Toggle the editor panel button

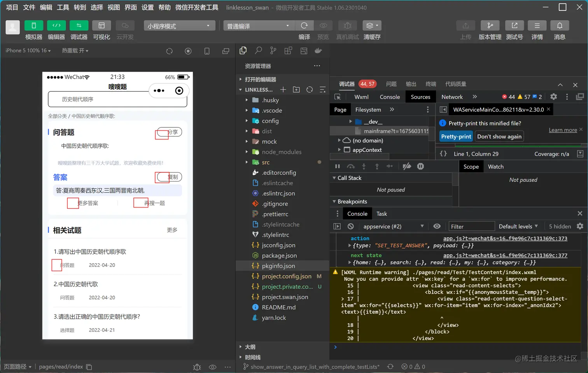point(56,25)
